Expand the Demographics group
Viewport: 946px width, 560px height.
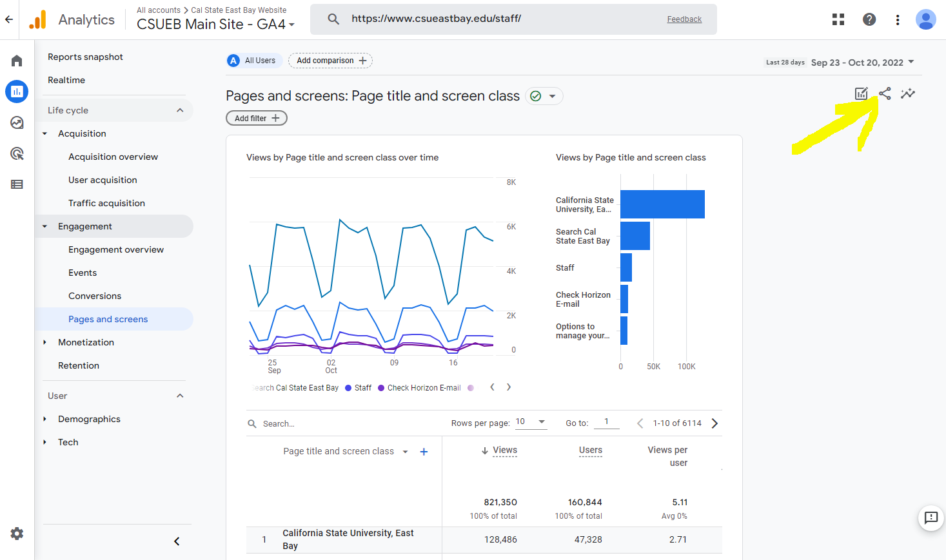point(44,419)
